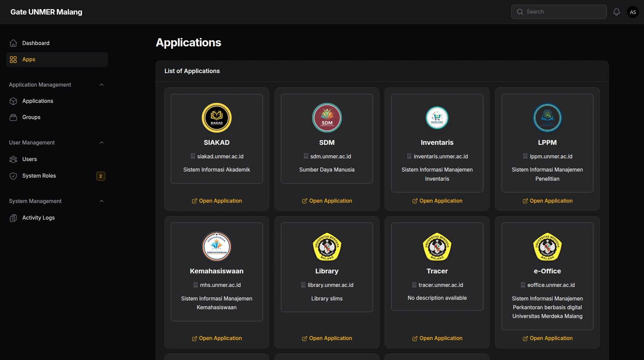This screenshot has width=644, height=360.
Task: Click the building icon beside mhs.unmer.ac.id
Action: pyautogui.click(x=196, y=285)
